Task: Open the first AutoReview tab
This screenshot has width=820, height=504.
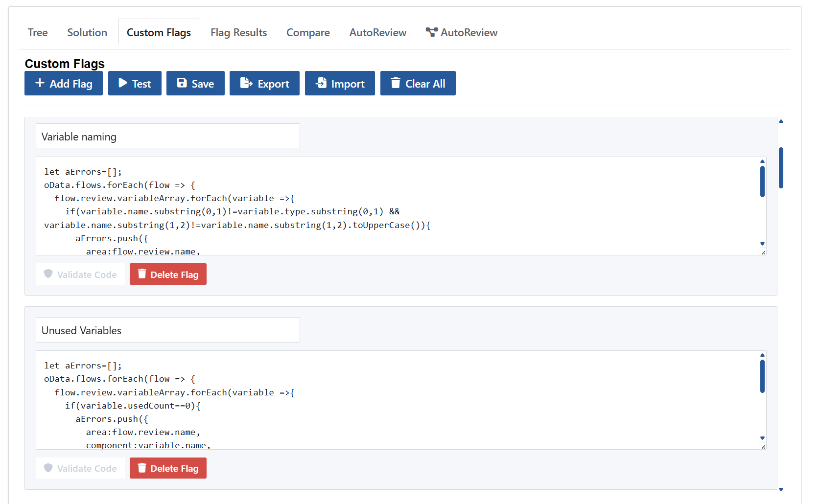Action: 377,32
